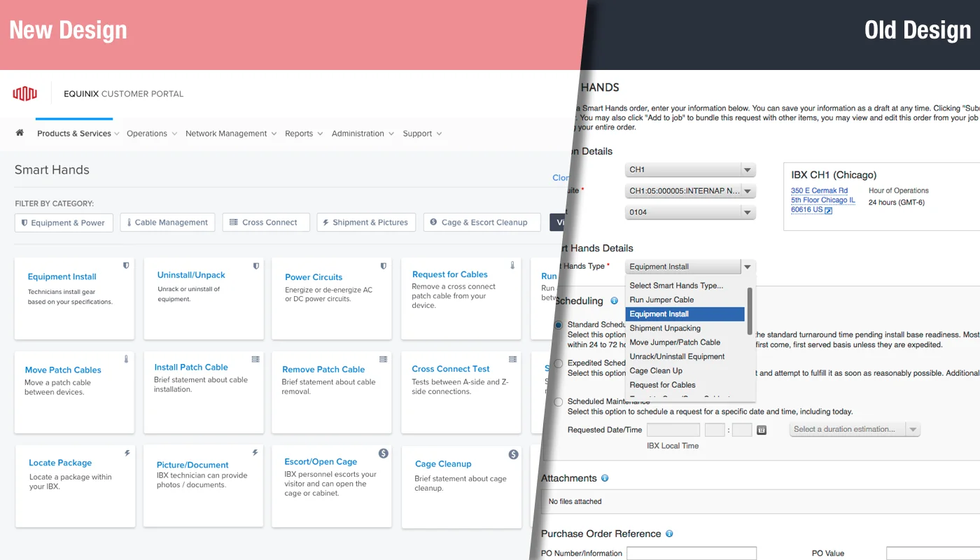Click shield icon on Uninstall/Unpack card

point(255,265)
